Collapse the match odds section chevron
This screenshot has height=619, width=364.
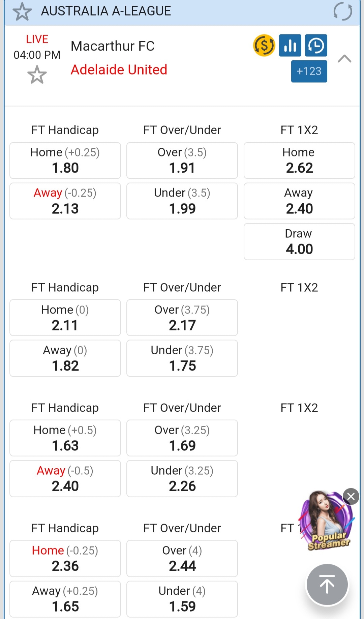coord(344,59)
